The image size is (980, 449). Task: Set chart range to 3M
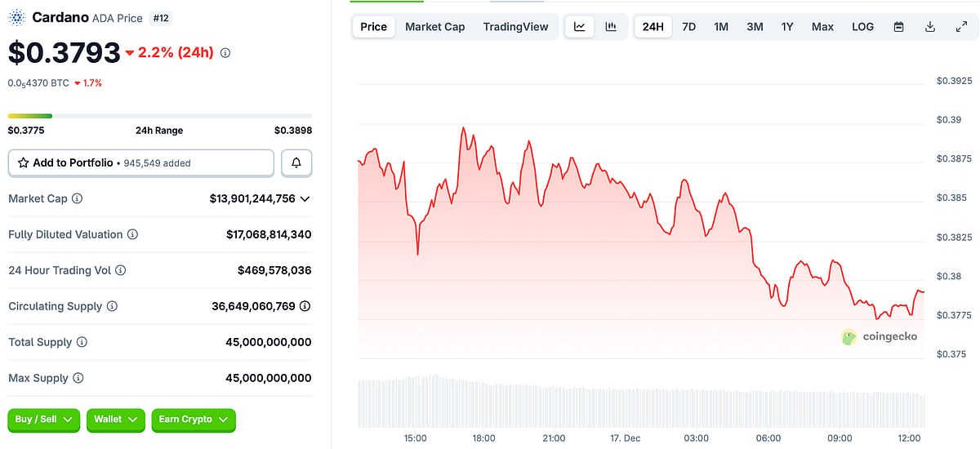click(x=755, y=27)
